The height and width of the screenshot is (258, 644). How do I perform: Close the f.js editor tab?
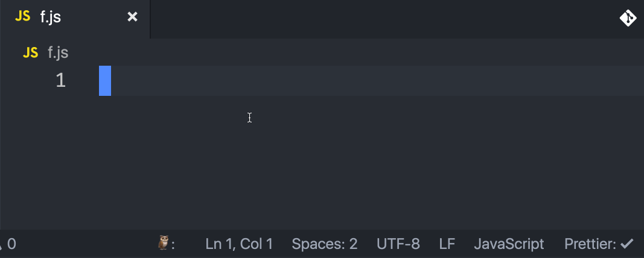tap(132, 17)
